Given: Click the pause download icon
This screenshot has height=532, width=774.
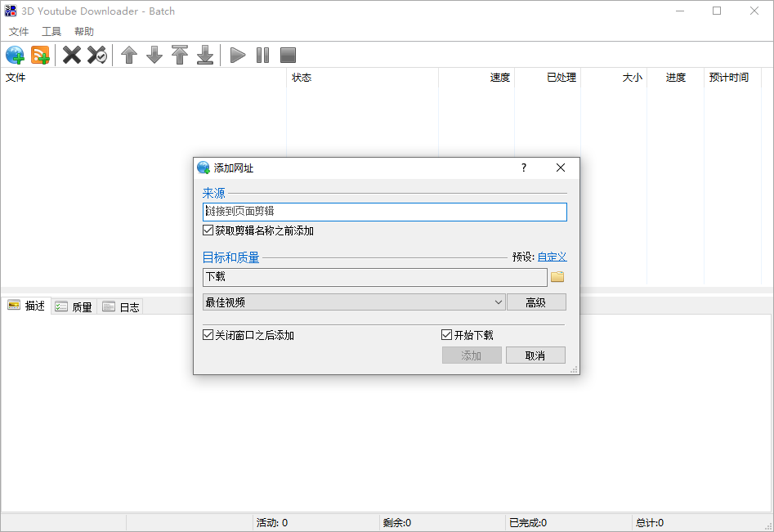Looking at the screenshot, I should coord(262,55).
